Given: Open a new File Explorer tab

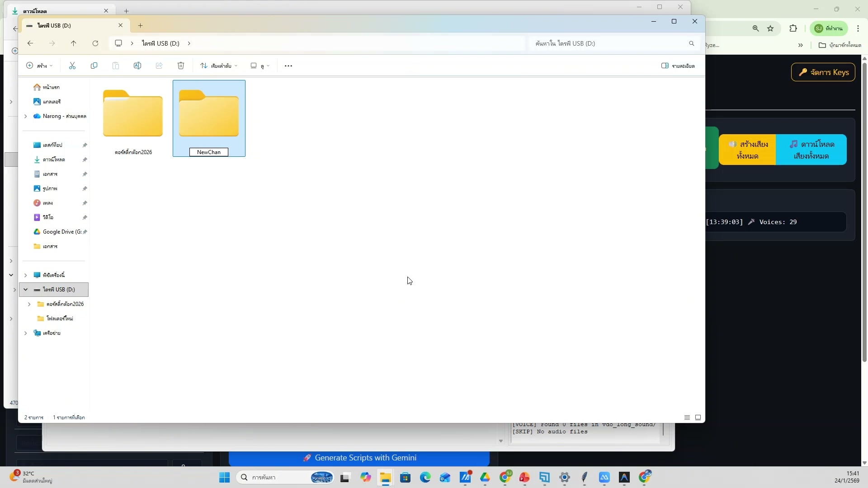Looking at the screenshot, I should (x=141, y=26).
